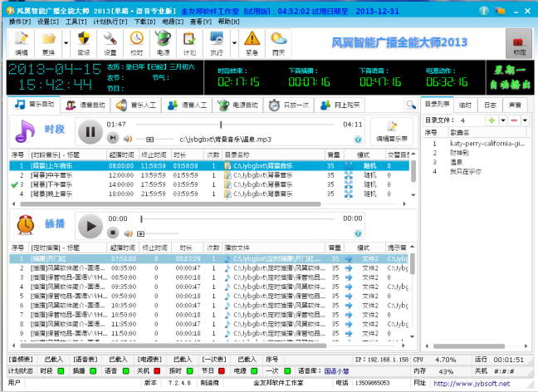Click green plus add directory file icon

coord(492,120)
